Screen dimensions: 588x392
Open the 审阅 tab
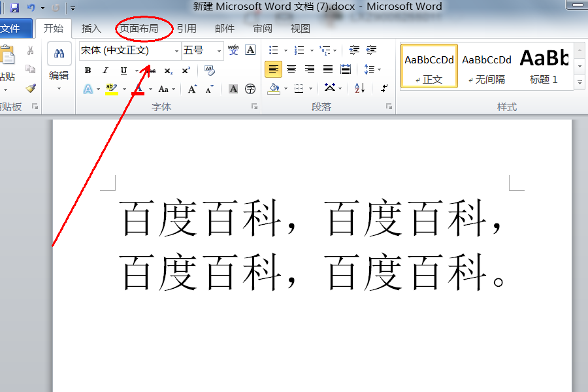[263, 29]
